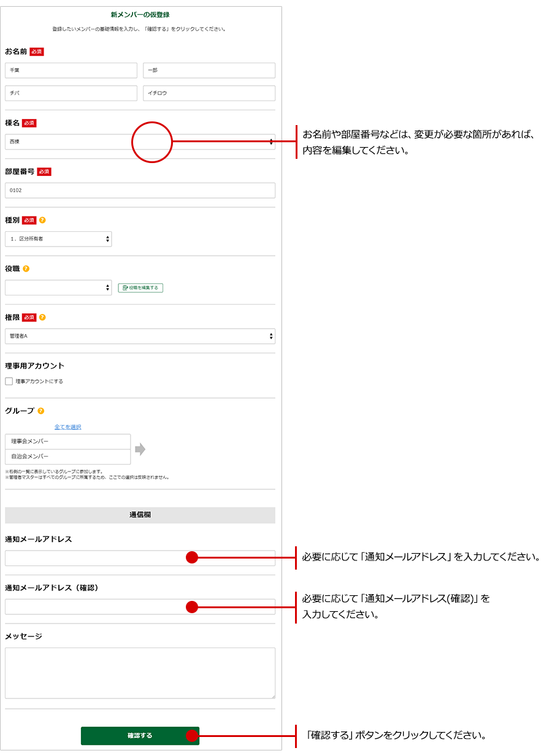Expand the empty 役職 dropdown
The width and height of the screenshot is (552, 756).
[x=58, y=288]
